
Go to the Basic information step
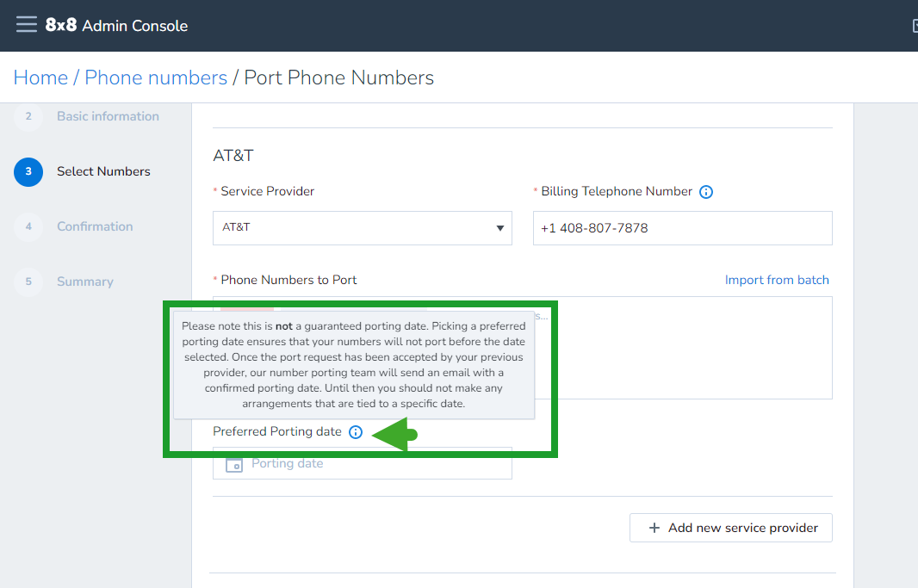pyautogui.click(x=108, y=116)
